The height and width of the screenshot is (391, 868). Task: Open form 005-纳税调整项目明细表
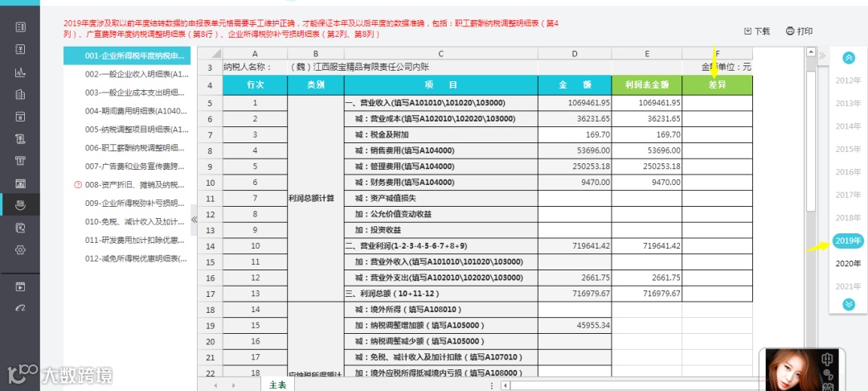tap(137, 130)
